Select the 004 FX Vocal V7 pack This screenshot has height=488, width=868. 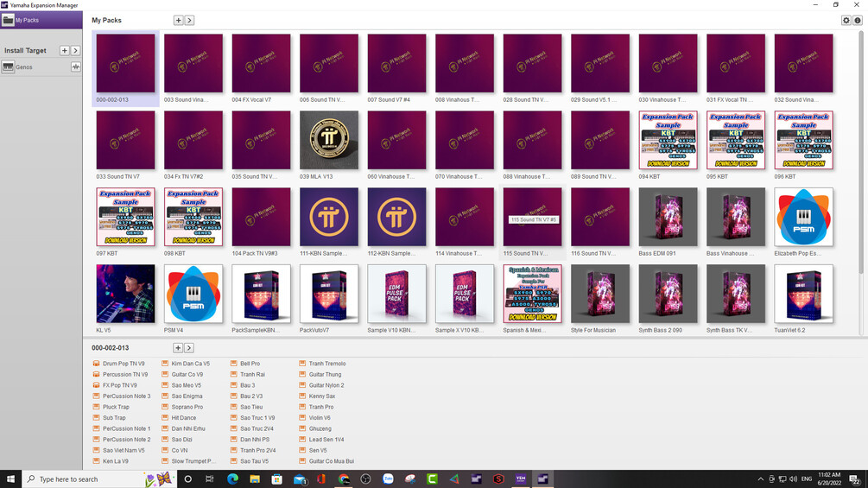point(262,63)
